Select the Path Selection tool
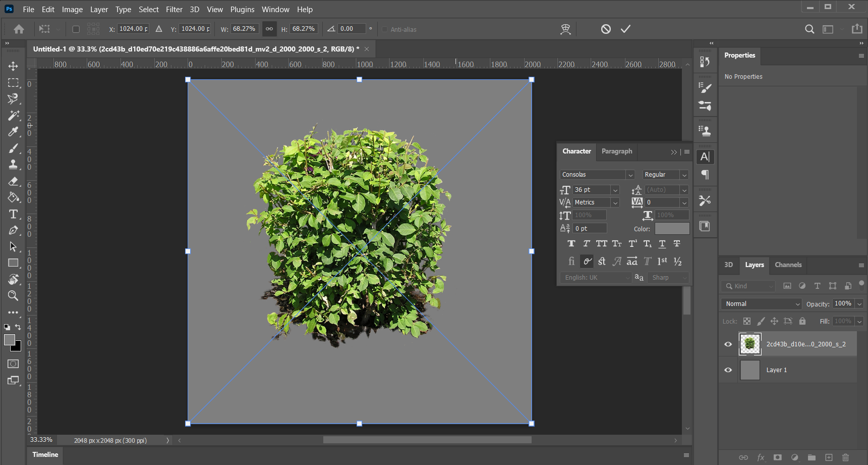 (x=13, y=247)
